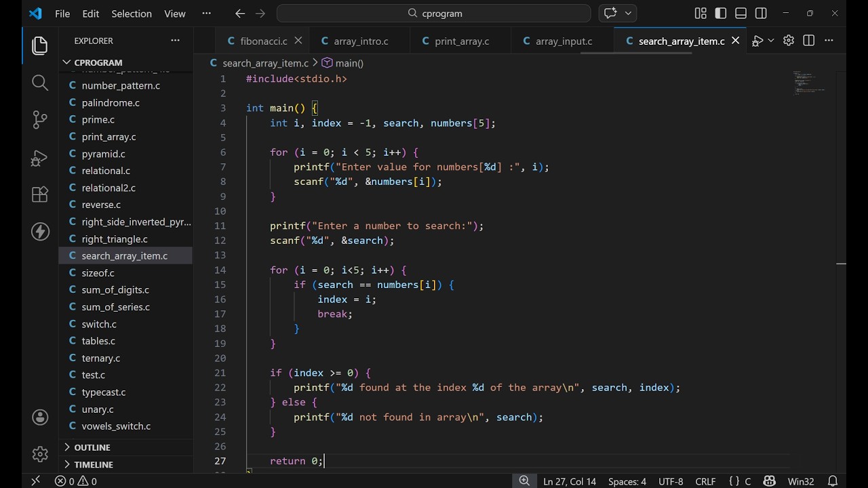Open pyramid.c in the explorer
The width and height of the screenshot is (868, 488).
(x=126, y=154)
